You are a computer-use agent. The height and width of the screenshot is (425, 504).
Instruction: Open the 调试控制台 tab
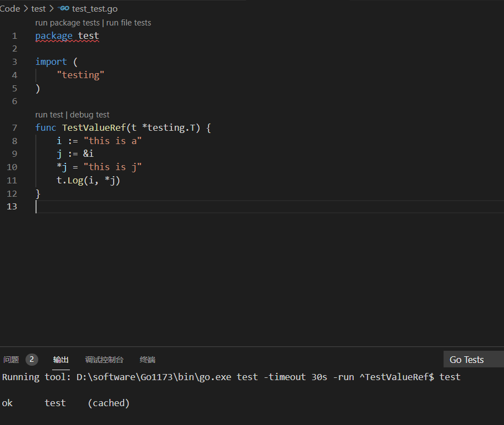[x=104, y=360]
